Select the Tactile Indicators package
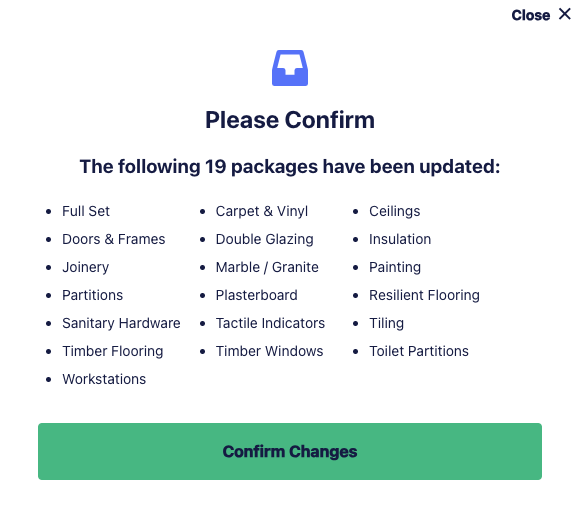The image size is (579, 511). tap(270, 323)
